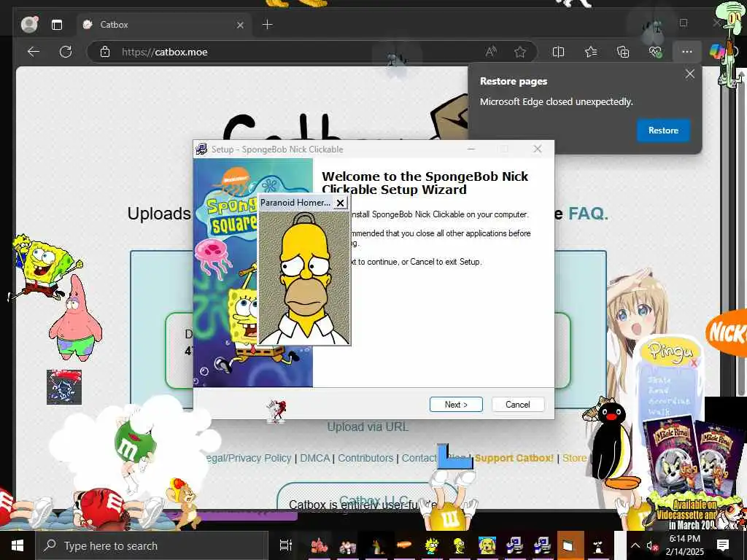Open Edge Settings and more menu
Viewport: 747px width, 560px height.
coord(686,52)
